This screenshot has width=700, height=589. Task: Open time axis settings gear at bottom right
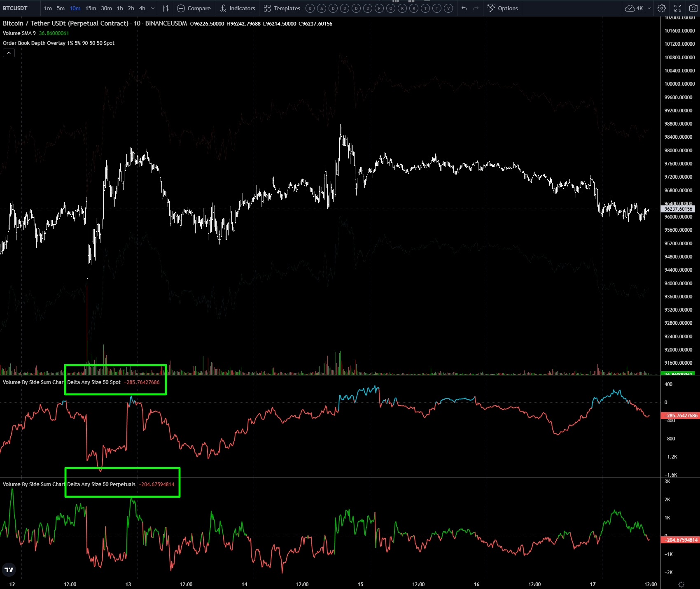[x=681, y=584]
